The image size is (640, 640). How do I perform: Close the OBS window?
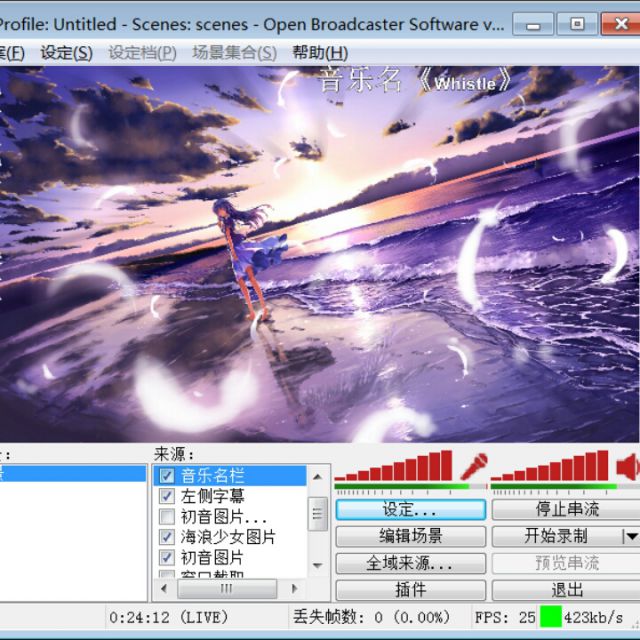(621, 24)
